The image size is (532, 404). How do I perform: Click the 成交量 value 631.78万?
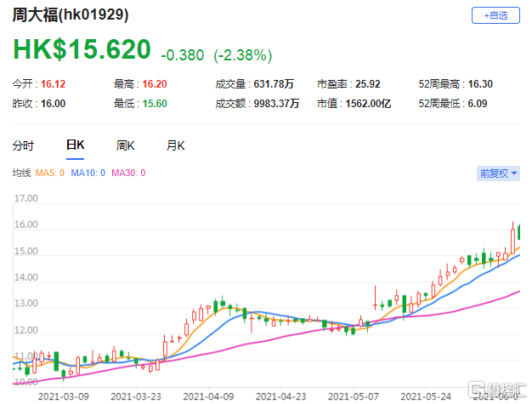click(x=273, y=84)
